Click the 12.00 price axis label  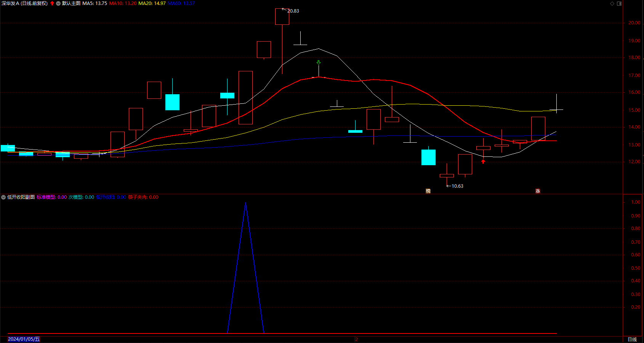634,162
